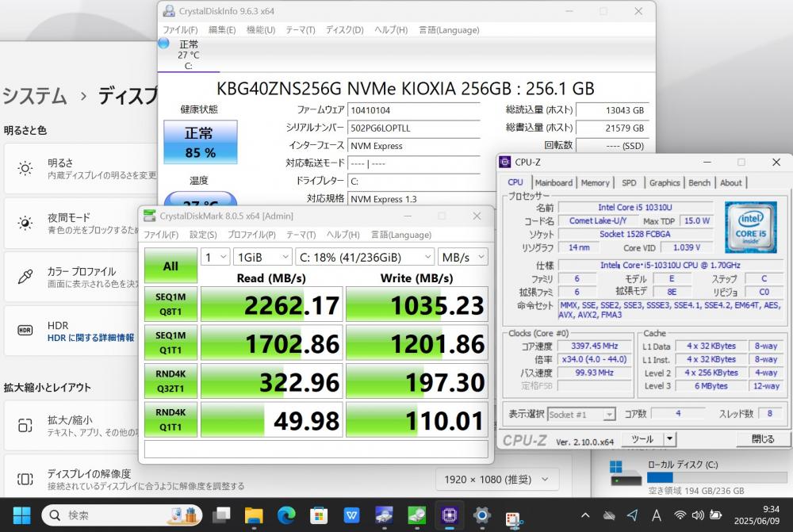Switch to the Graphics tab in CPU-Z

tap(665, 182)
